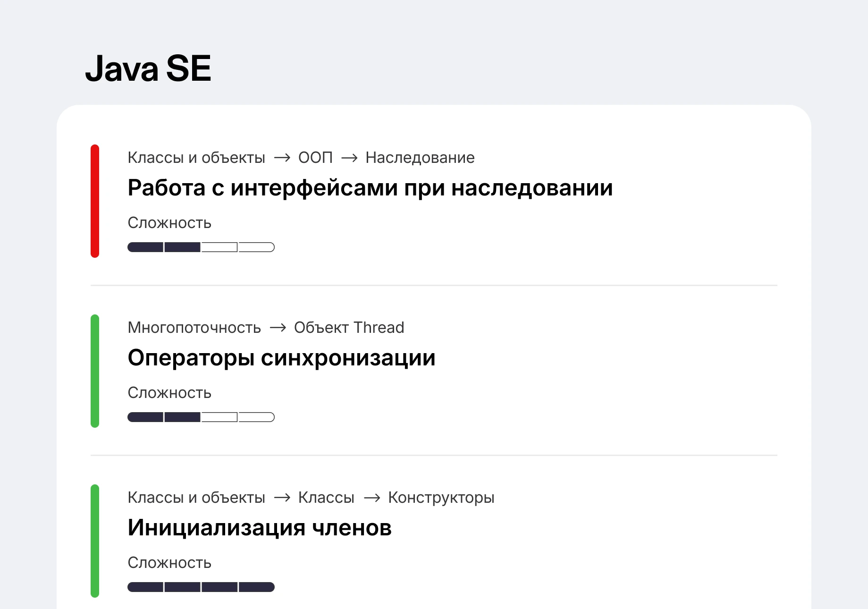868x609 pixels.
Task: Click the Java SE page heading
Action: coord(148,68)
